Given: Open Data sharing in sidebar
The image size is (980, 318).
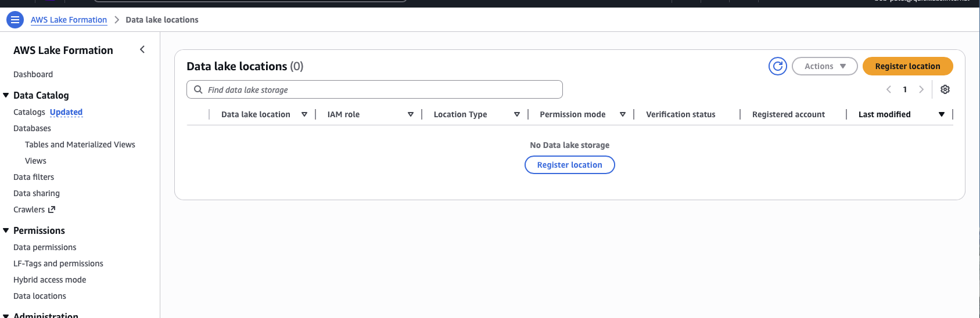Looking at the screenshot, I should 37,193.
